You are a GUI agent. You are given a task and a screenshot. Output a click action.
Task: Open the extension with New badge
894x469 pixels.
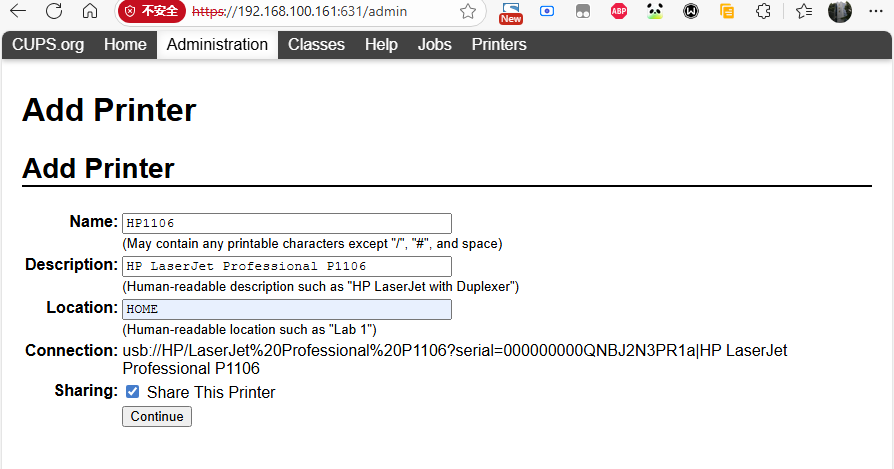[510, 12]
